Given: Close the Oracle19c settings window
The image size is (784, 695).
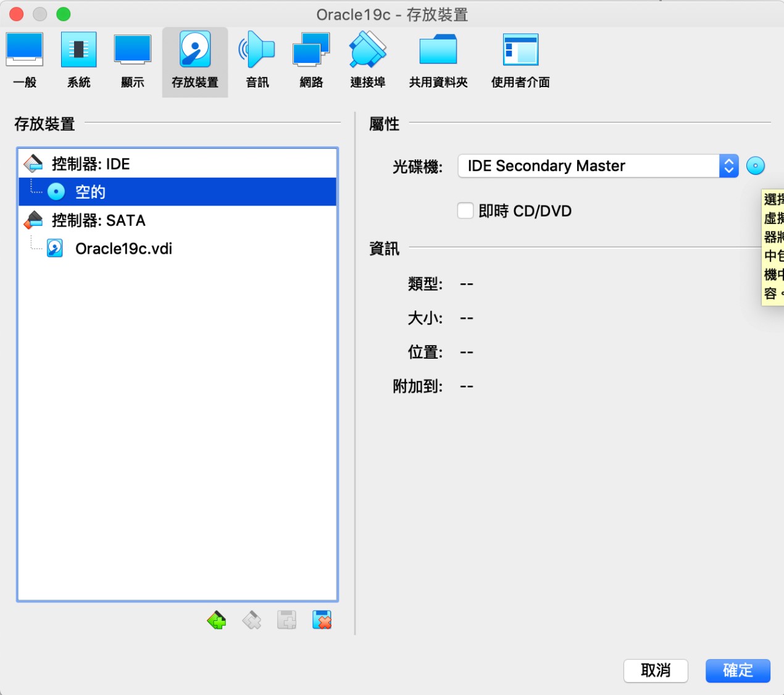Looking at the screenshot, I should [17, 14].
